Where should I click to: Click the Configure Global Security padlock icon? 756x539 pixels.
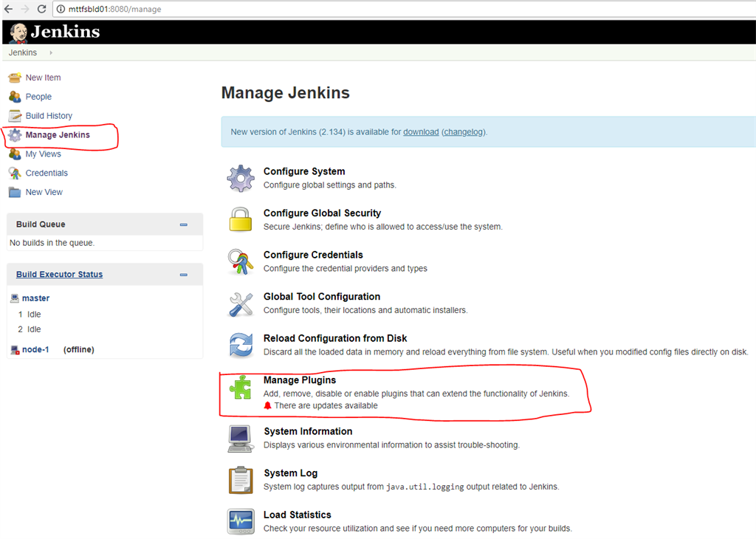pyautogui.click(x=241, y=219)
